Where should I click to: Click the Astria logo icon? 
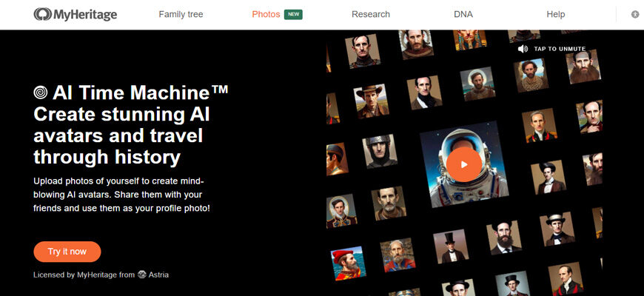tap(142, 275)
